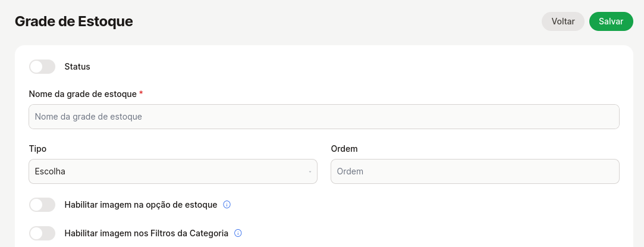Focus the Nome da grade de estoque field

pyautogui.click(x=324, y=117)
